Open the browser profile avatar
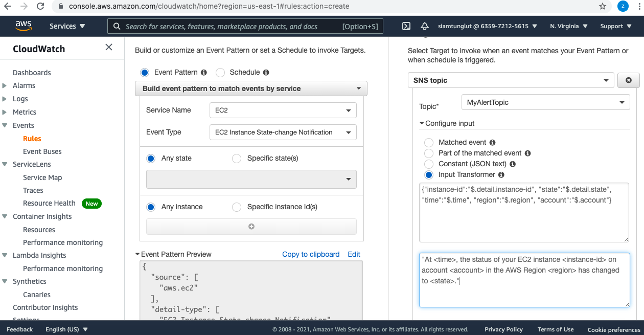 (623, 6)
